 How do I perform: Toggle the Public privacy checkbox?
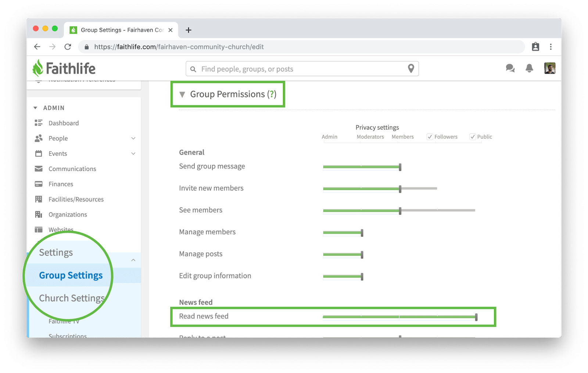[473, 137]
